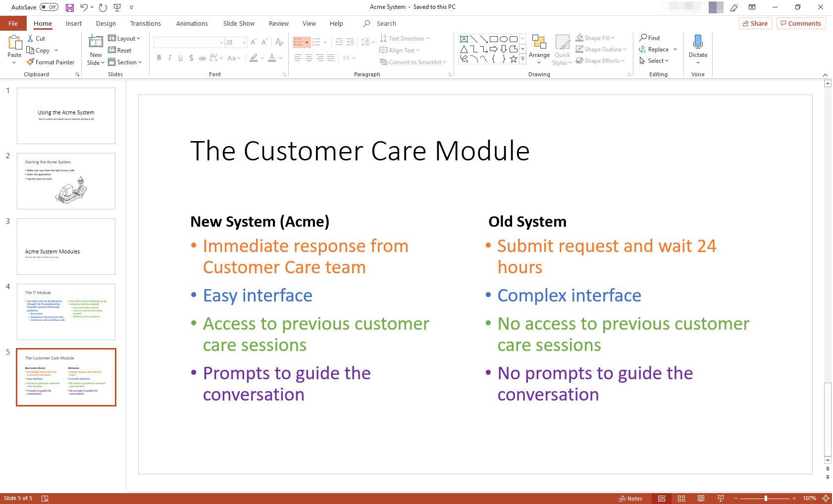
Task: Reset the slide layout
Action: [120, 50]
